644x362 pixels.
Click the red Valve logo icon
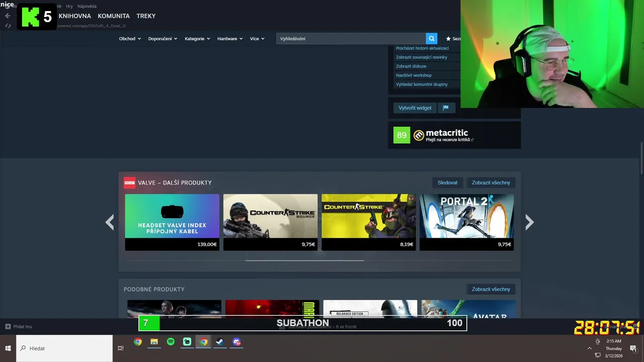129,183
